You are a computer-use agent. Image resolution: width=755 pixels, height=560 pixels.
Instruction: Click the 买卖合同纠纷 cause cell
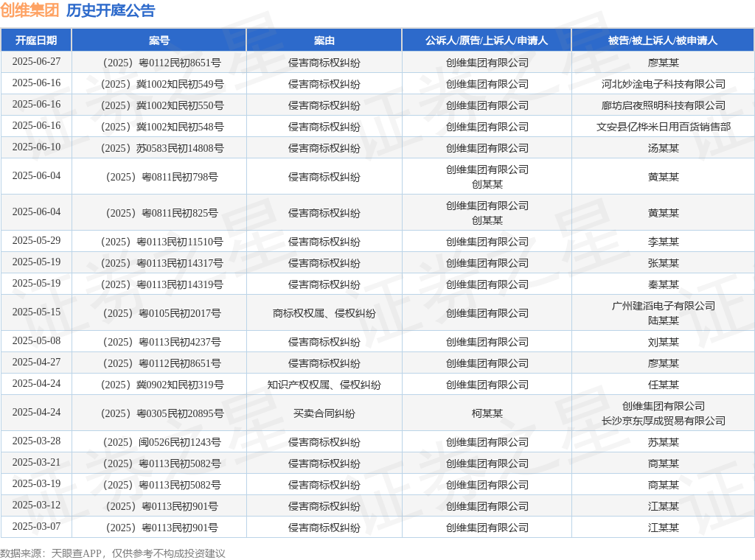pos(324,413)
